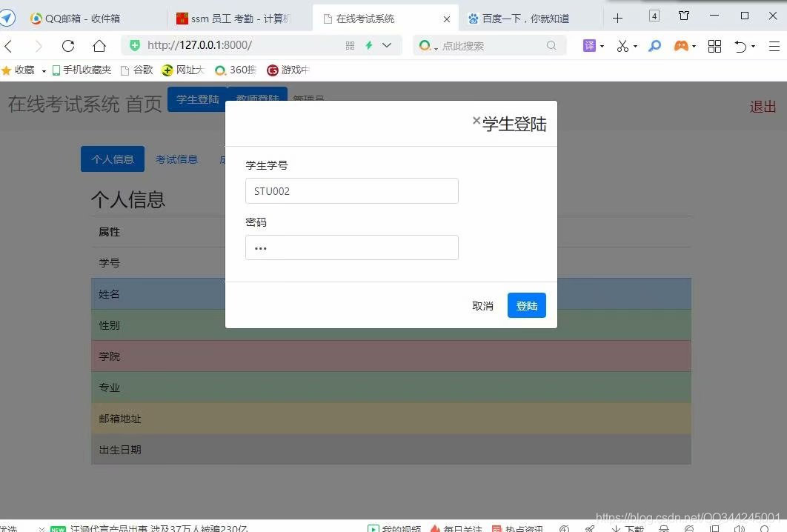Open a new tab with plus button
This screenshot has width=787, height=532.
pos(618,19)
